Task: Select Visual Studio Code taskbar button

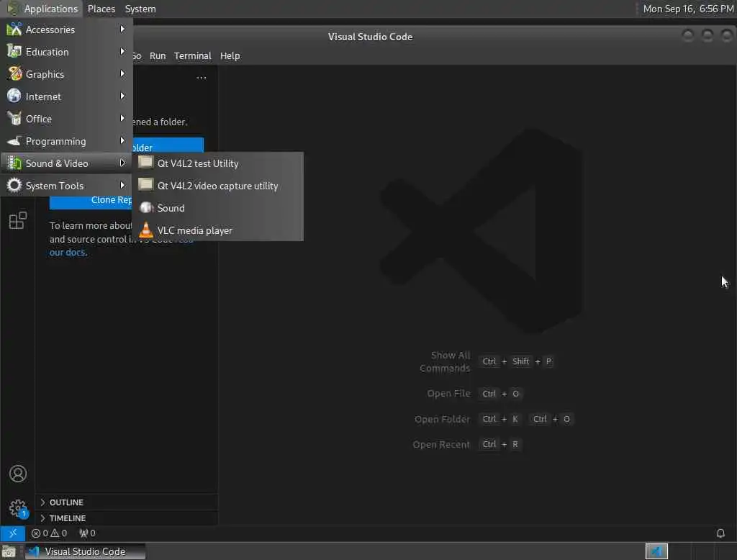Action: (x=85, y=551)
